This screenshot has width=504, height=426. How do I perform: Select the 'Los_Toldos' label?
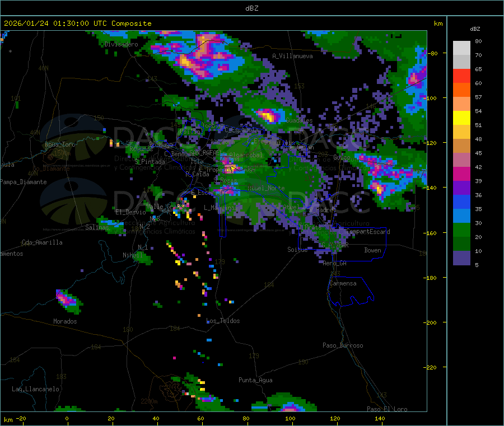coord(223,321)
